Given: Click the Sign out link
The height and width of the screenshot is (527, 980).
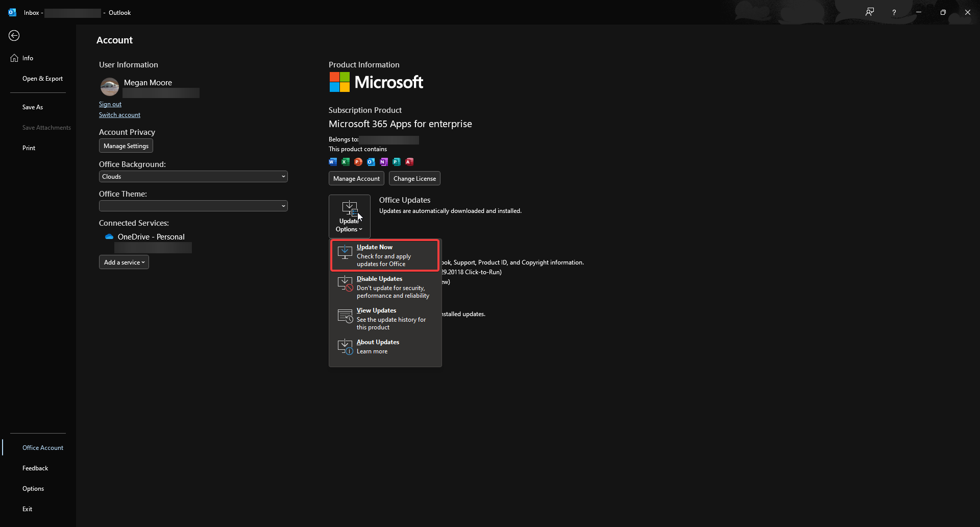Looking at the screenshot, I should (110, 104).
